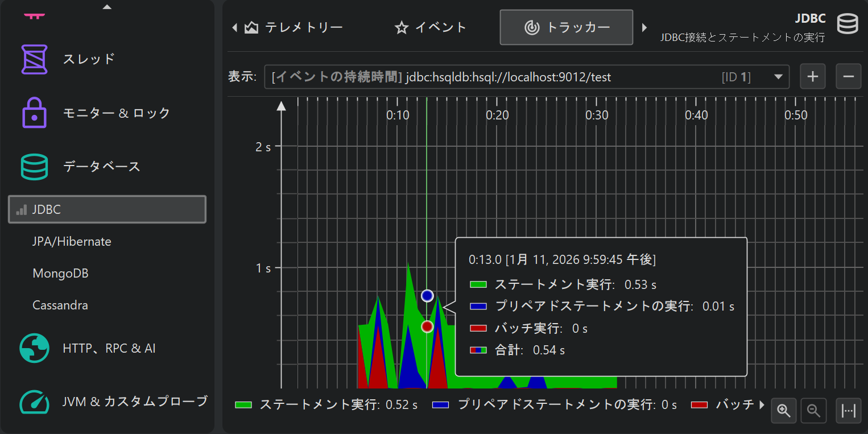Click the tooltip timestamp 0:13.0 [1月 11, 2026 9:59:45 午後]
This screenshot has width=868, height=434.
[x=562, y=260]
